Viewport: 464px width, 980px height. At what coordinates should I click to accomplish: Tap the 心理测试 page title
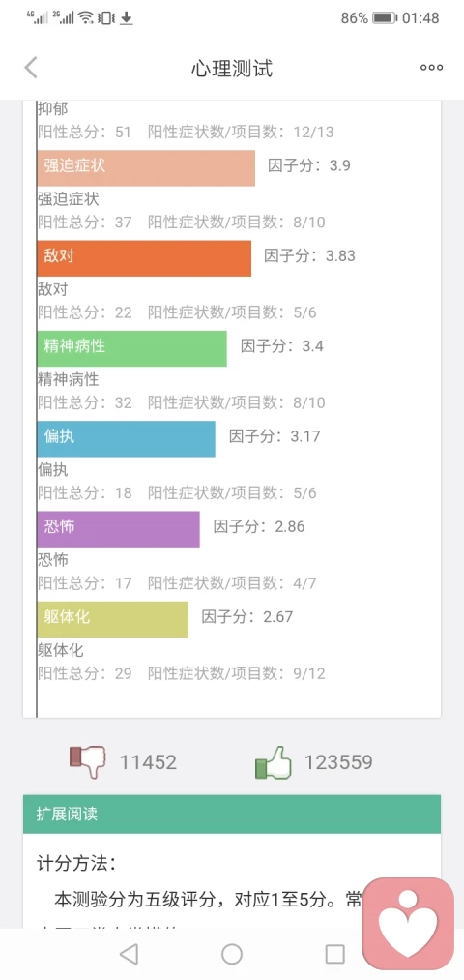(x=232, y=68)
